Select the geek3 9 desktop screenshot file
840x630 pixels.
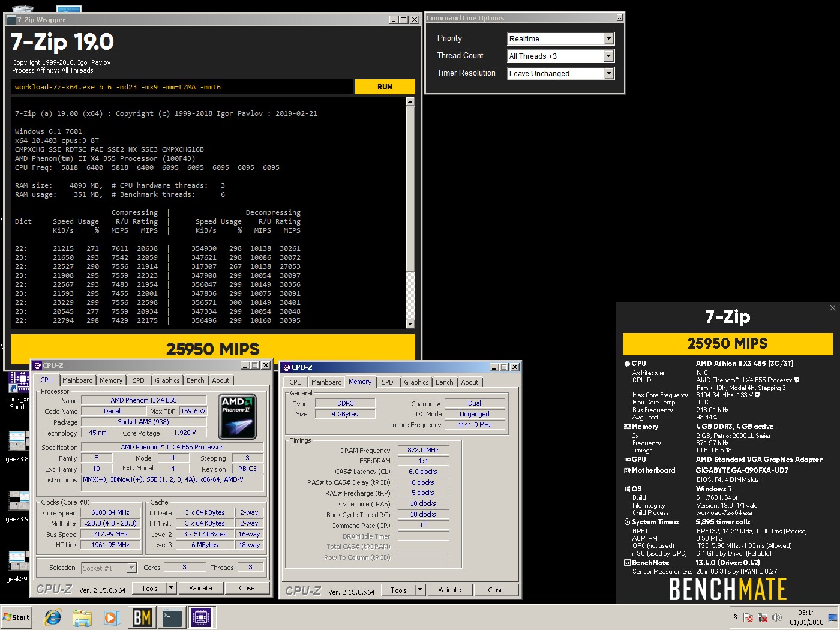pyautogui.click(x=19, y=507)
